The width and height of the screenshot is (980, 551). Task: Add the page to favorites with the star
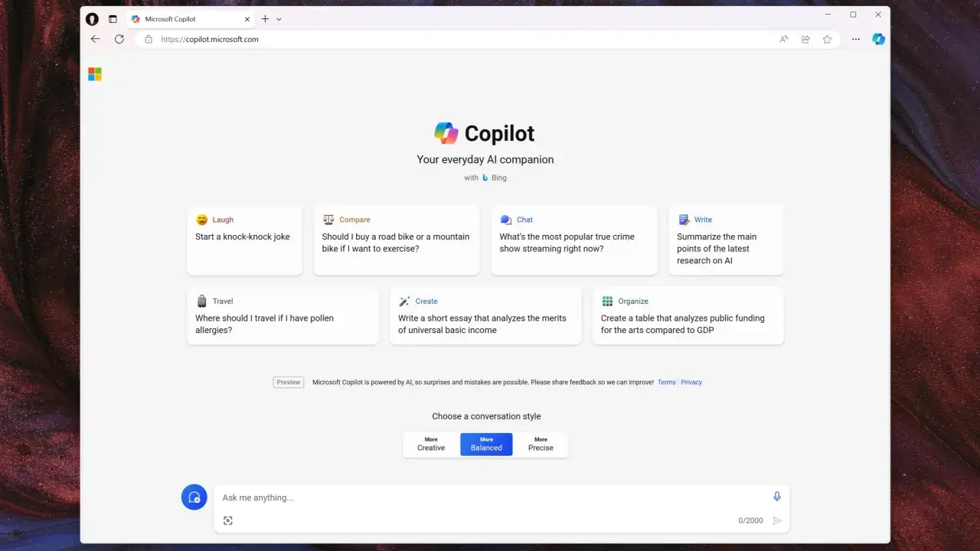pyautogui.click(x=827, y=39)
